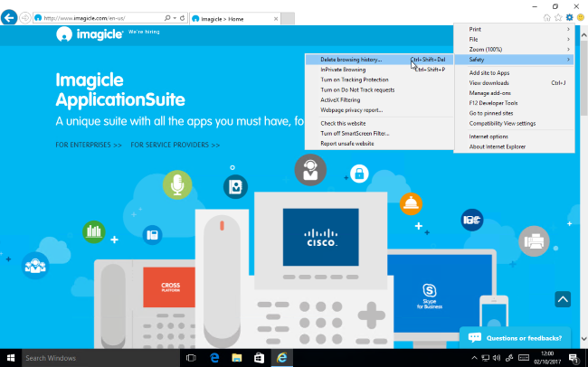Viewport: 588px width, 367px height.
Task: Launch Microsoft Edge from taskbar
Action: [214, 358]
